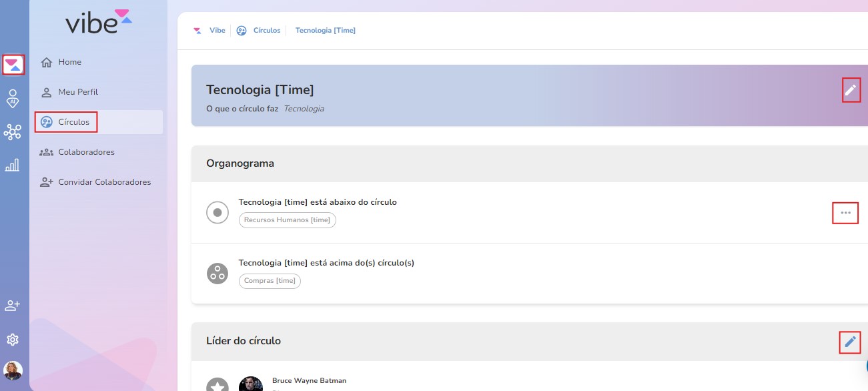The image size is (868, 391).
Task: Click the Tecnologia [Time] breadcrumb
Action: pyautogui.click(x=326, y=31)
